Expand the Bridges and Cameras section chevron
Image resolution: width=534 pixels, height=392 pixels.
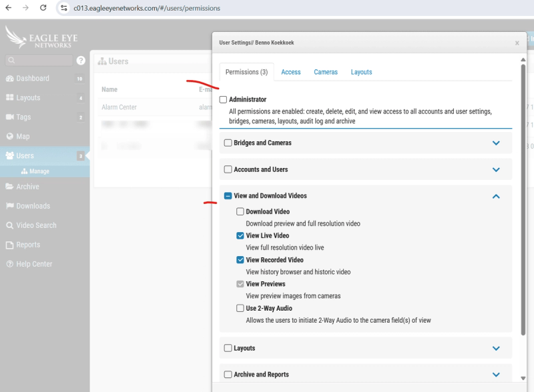tap(496, 143)
